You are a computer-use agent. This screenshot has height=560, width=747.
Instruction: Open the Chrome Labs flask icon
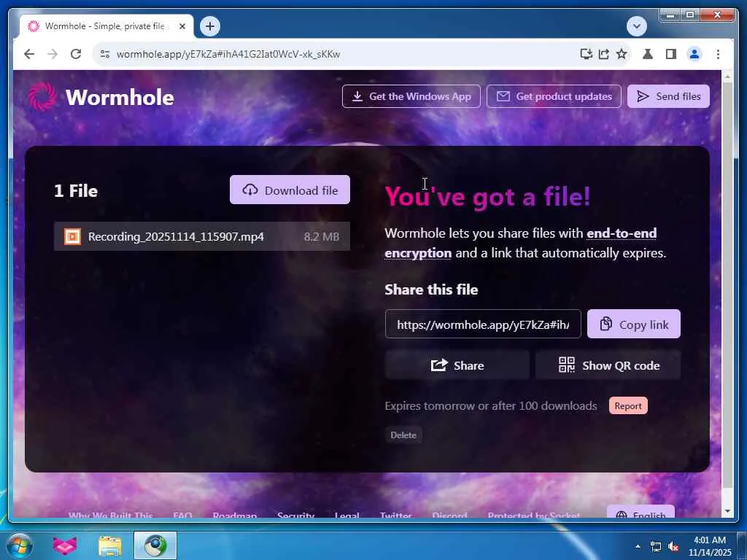(648, 54)
